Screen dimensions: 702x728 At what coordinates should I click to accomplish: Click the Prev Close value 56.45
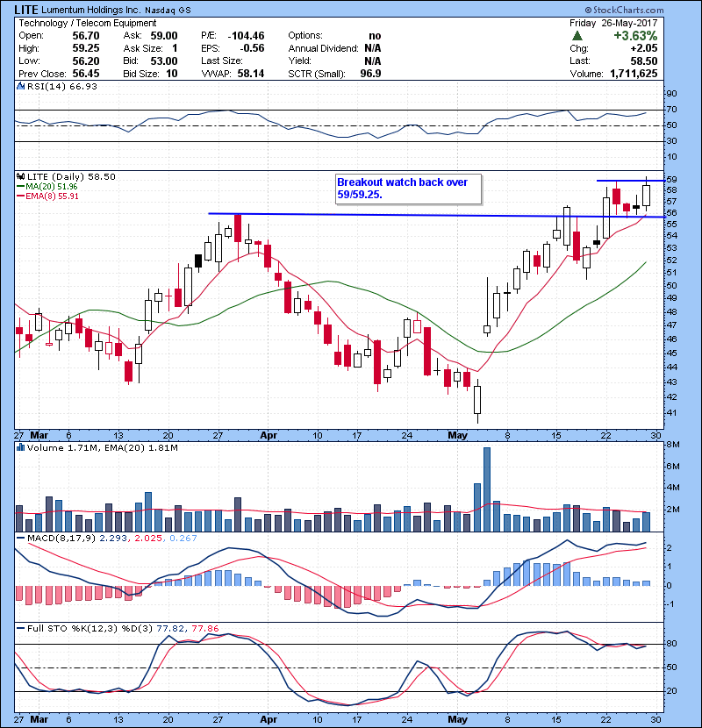[85, 74]
